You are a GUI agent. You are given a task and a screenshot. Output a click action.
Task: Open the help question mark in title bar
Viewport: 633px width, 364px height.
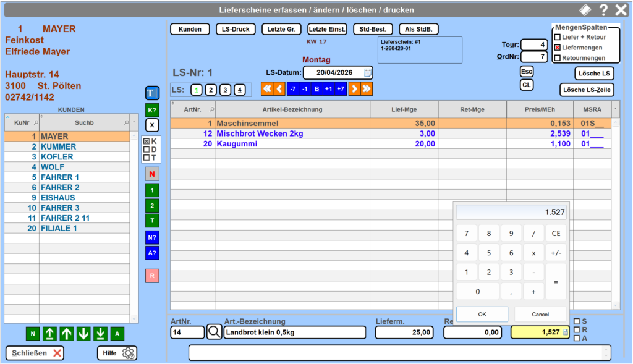click(603, 10)
